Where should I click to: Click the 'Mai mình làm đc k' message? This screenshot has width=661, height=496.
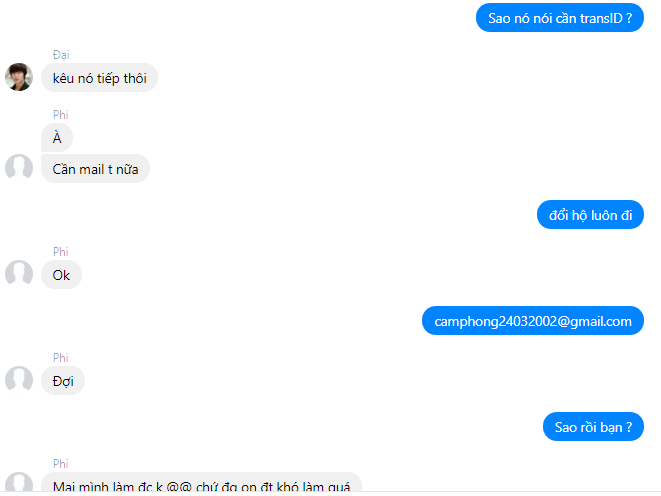[x=202, y=482]
